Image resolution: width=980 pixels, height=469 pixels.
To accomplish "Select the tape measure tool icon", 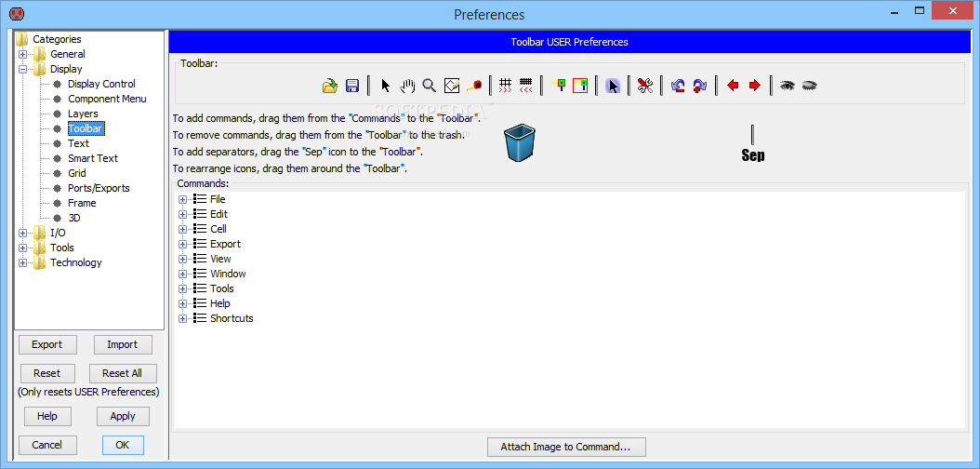I will (x=474, y=86).
